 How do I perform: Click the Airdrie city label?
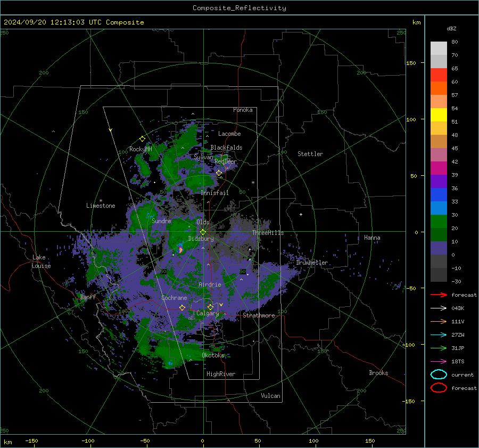tap(210, 284)
